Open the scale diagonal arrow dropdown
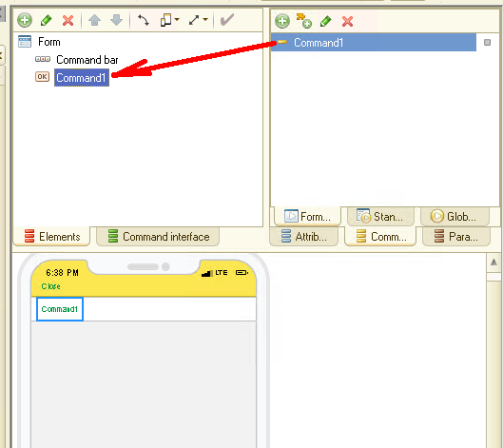This screenshot has width=503, height=448. pos(205,20)
